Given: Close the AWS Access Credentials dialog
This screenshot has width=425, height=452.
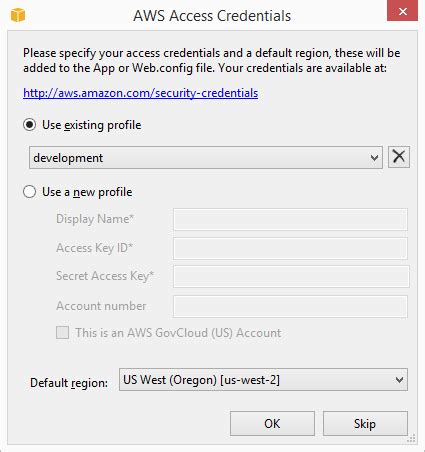Looking at the screenshot, I should click(402, 12).
